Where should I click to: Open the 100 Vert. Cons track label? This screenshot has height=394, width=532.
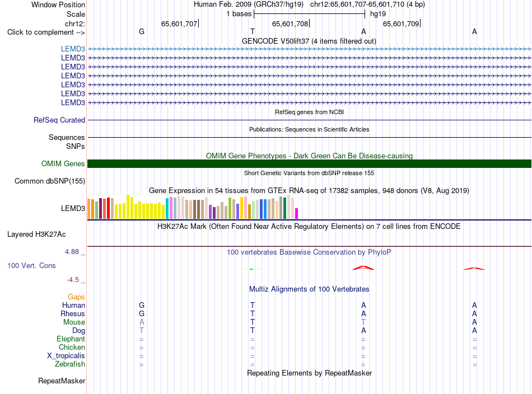[31, 265]
